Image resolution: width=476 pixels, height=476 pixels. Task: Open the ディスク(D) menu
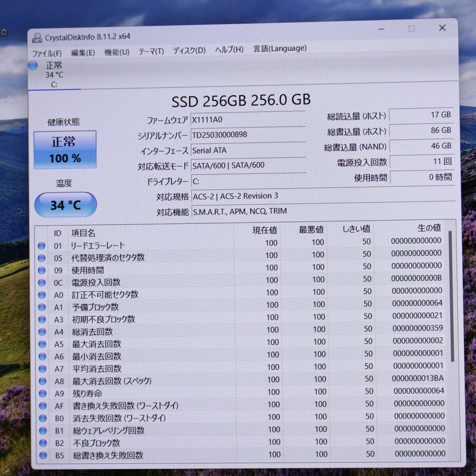(189, 51)
